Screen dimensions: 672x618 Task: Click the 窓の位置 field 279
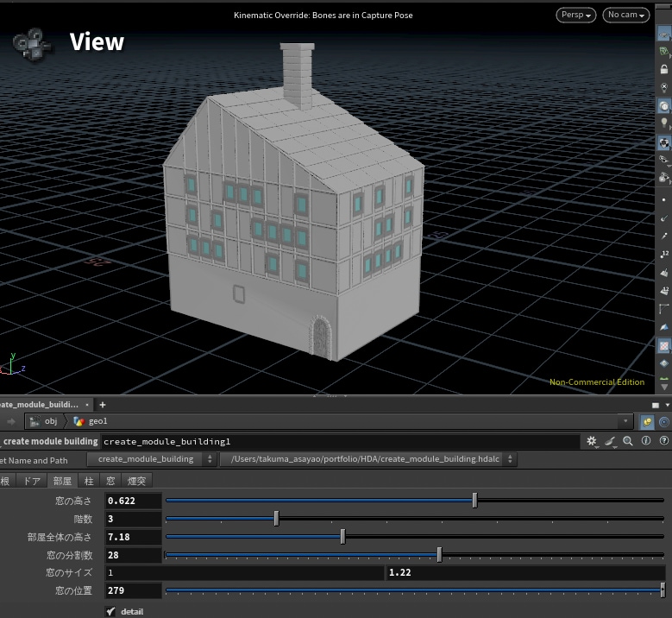coord(134,590)
